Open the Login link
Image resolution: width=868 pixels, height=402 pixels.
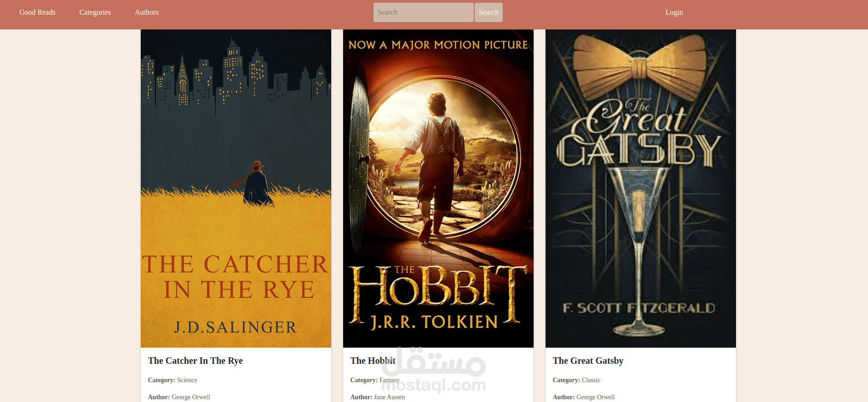674,12
